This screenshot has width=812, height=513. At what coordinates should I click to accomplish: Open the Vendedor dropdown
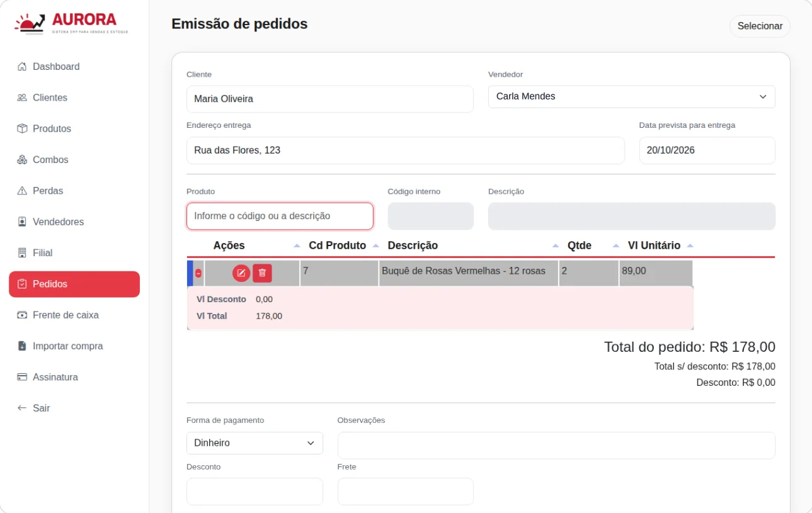point(631,97)
